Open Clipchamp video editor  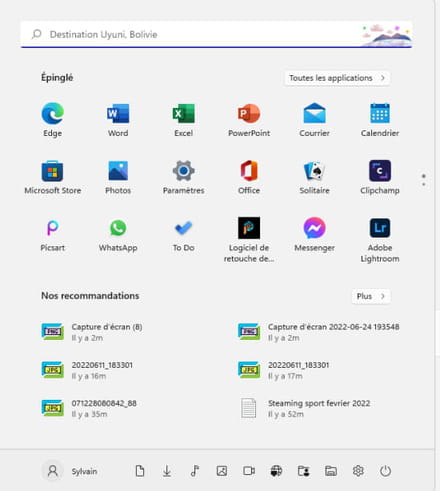pyautogui.click(x=380, y=178)
